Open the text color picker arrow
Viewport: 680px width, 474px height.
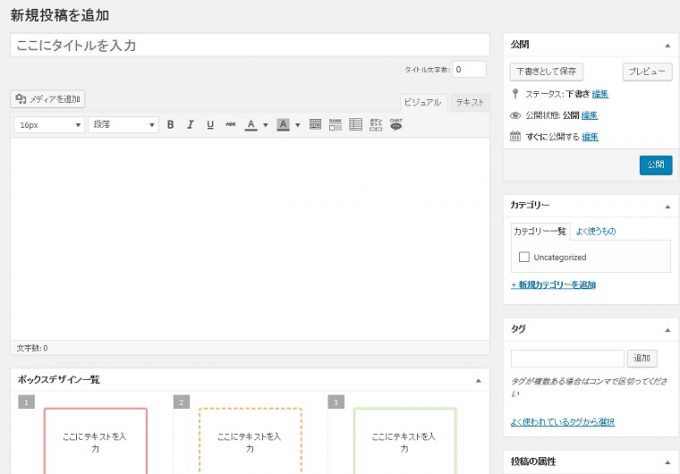click(x=265, y=125)
